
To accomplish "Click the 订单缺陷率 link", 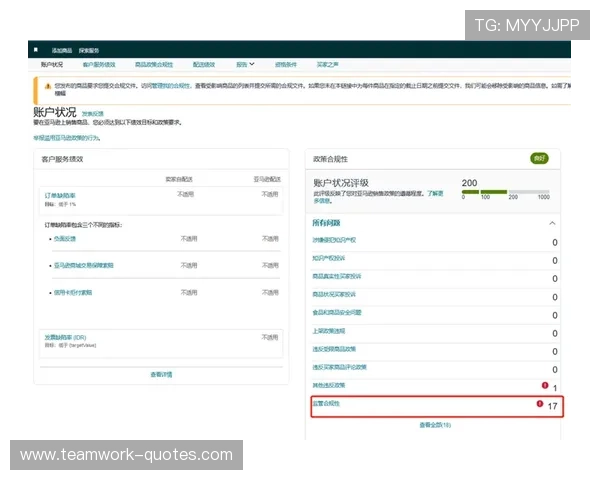I will 59,194.
